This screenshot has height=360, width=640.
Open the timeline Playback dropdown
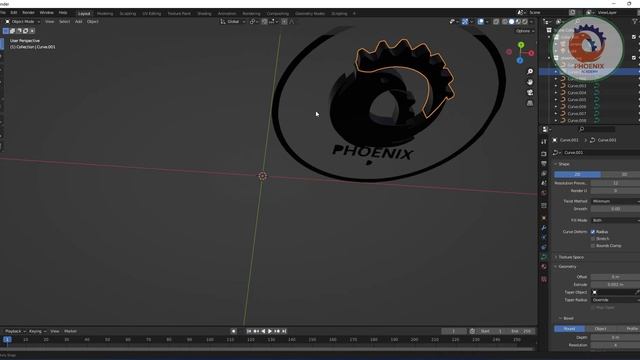[x=15, y=331]
